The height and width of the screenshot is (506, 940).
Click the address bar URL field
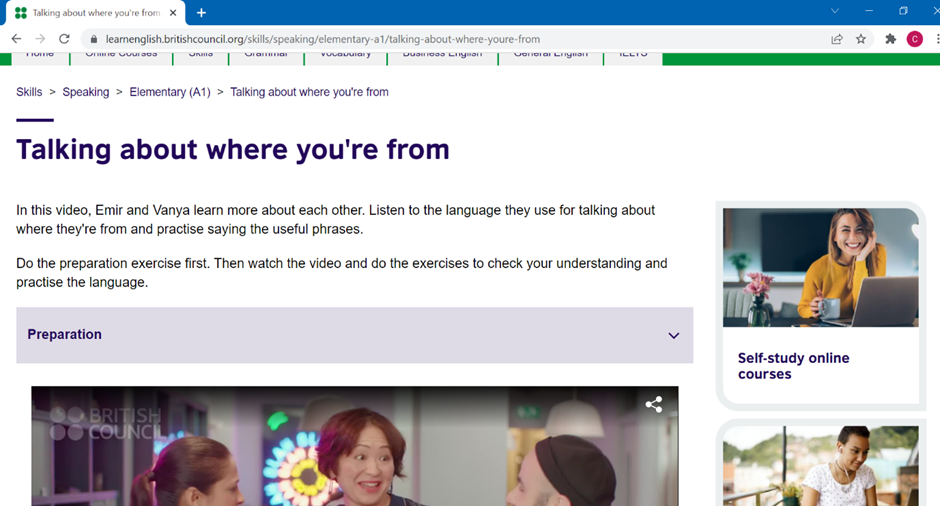[x=456, y=39]
